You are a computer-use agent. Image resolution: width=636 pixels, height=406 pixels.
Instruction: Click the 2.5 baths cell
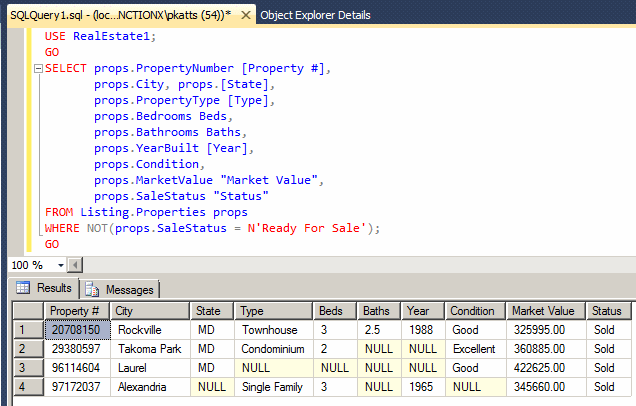coord(379,330)
